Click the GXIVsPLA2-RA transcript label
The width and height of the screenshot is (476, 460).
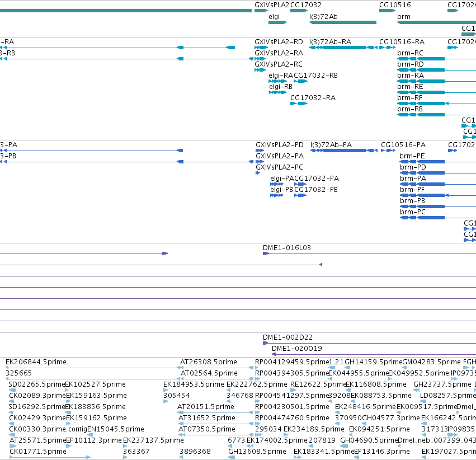[279, 53]
